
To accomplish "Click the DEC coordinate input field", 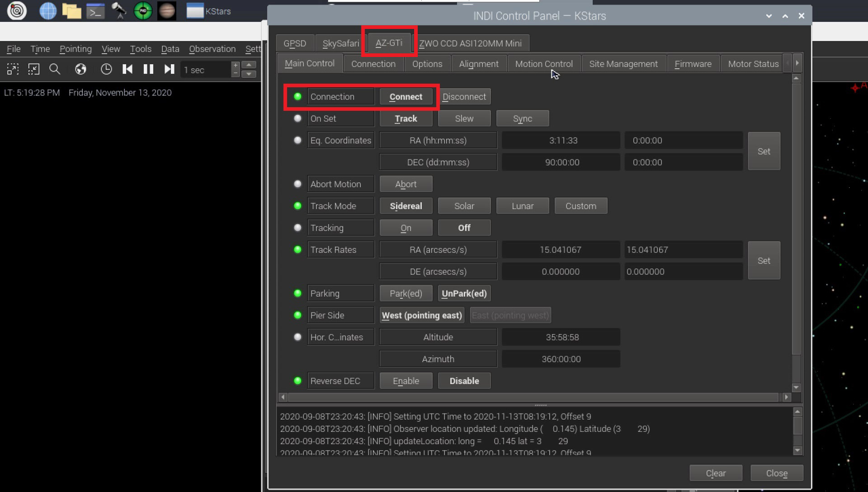I will coord(684,162).
